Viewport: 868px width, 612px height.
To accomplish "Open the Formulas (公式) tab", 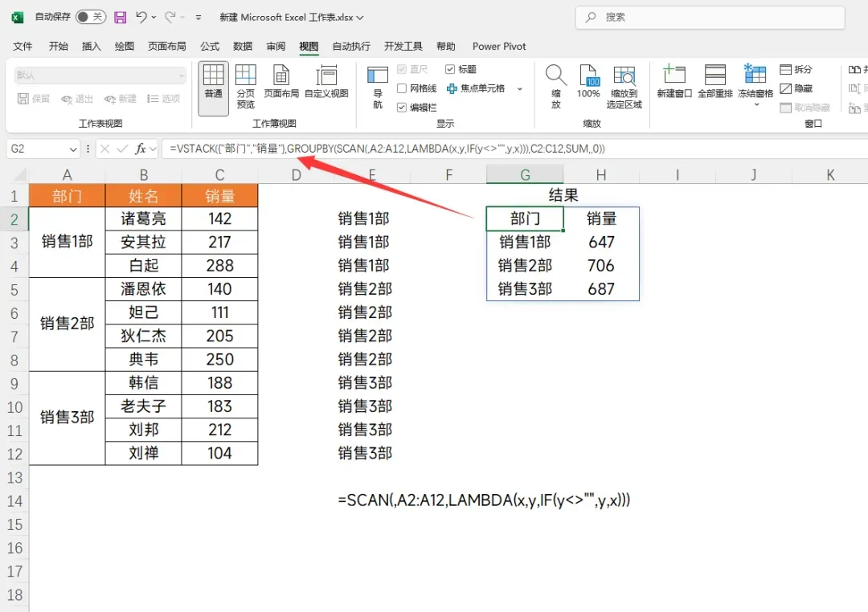I will 210,47.
